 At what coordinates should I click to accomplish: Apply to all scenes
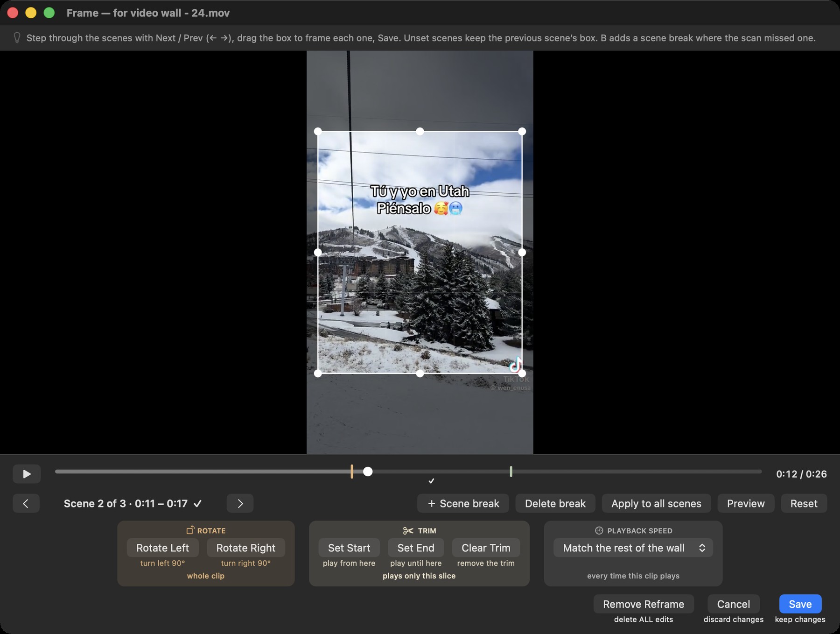(x=656, y=503)
